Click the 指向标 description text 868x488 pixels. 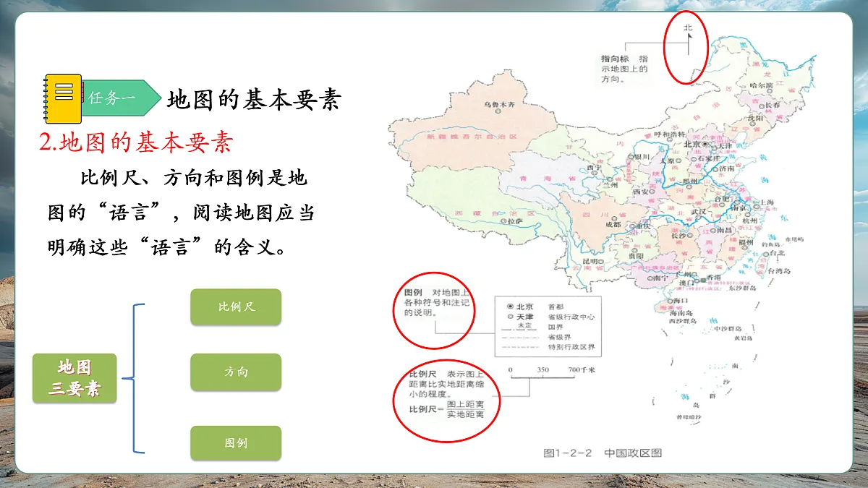click(624, 69)
